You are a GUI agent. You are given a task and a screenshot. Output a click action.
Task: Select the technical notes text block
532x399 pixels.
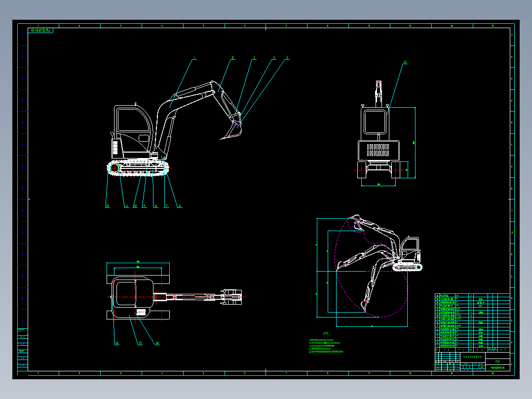tap(326, 343)
